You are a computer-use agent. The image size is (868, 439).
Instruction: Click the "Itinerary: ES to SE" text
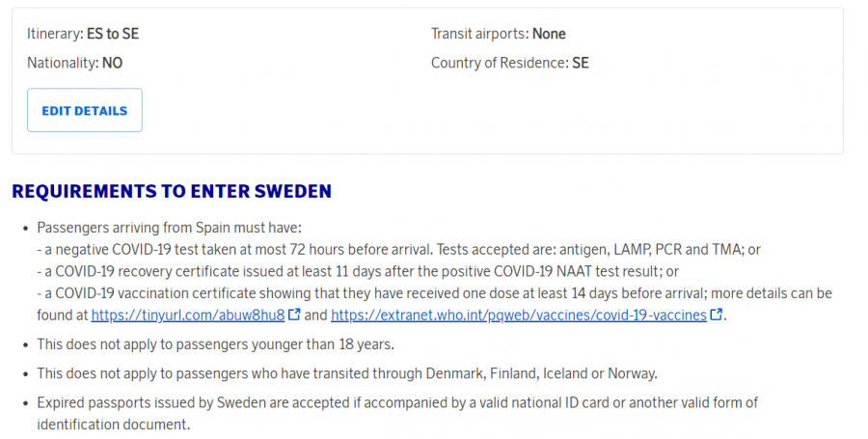(83, 34)
